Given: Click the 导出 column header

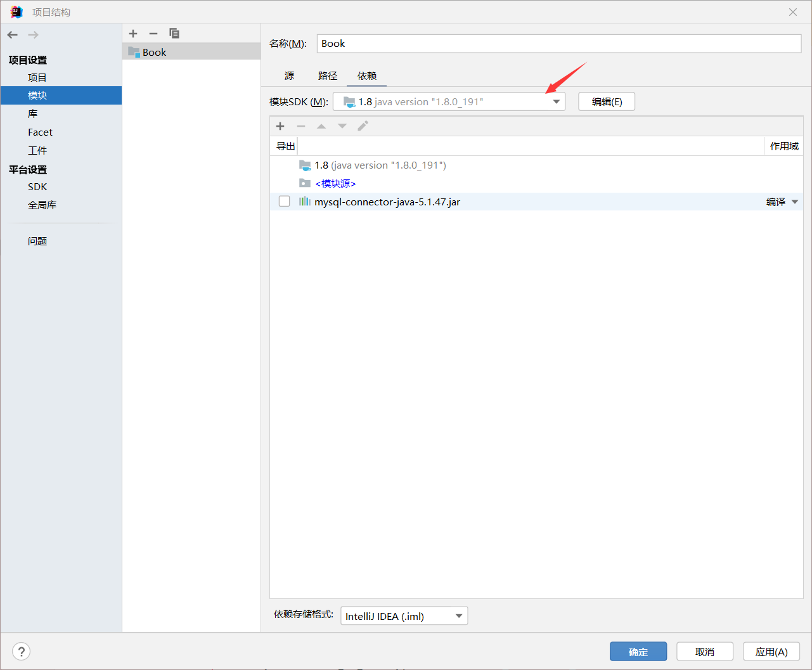Looking at the screenshot, I should 286,146.
